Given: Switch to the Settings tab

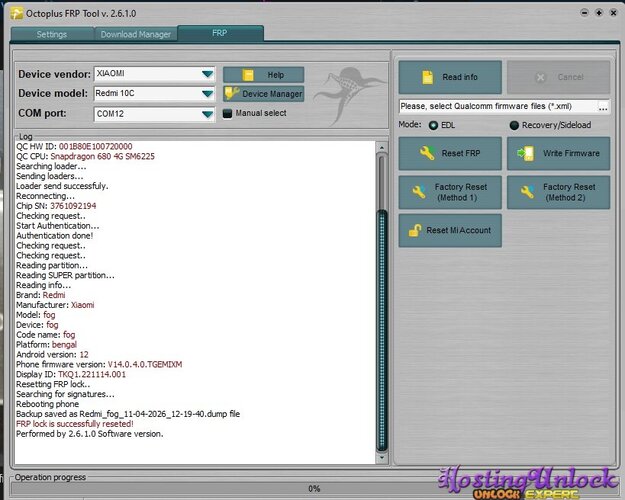Looking at the screenshot, I should pyautogui.click(x=51, y=34).
